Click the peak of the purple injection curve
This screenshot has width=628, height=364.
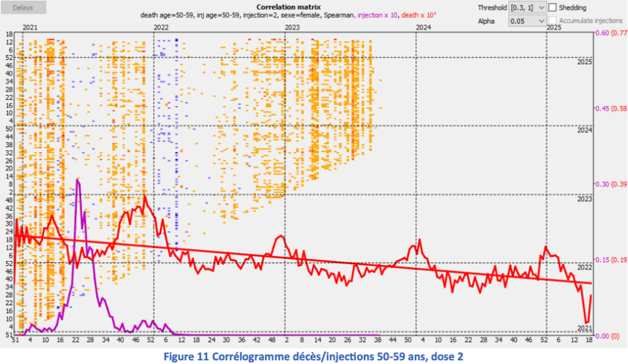pyautogui.click(x=78, y=180)
